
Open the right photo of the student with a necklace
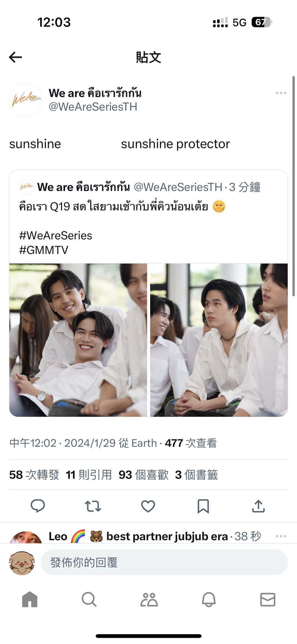[x=219, y=340]
